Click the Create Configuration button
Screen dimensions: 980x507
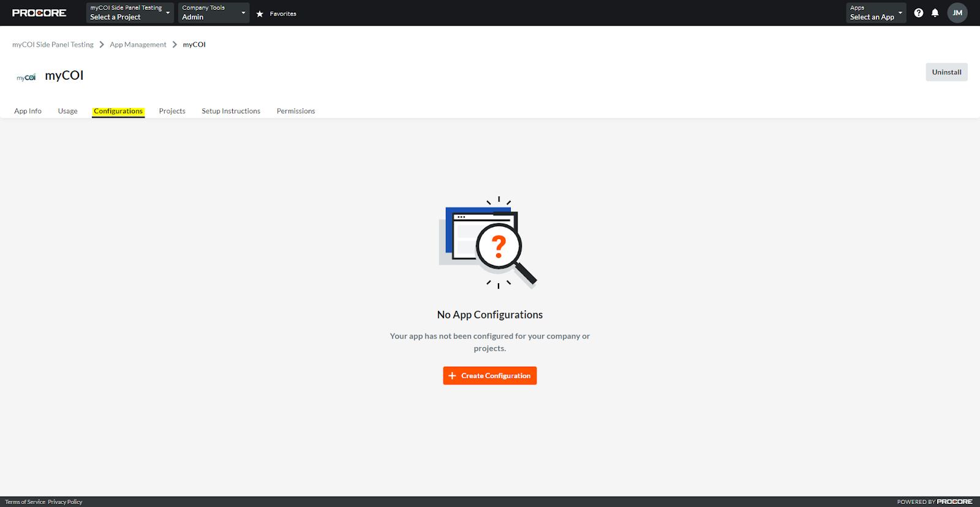pyautogui.click(x=490, y=376)
